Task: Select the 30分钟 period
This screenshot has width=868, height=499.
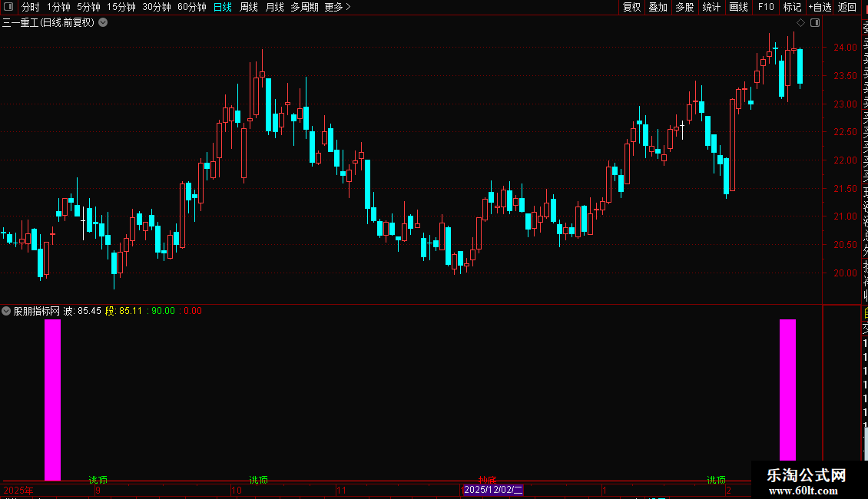Action: [x=157, y=7]
